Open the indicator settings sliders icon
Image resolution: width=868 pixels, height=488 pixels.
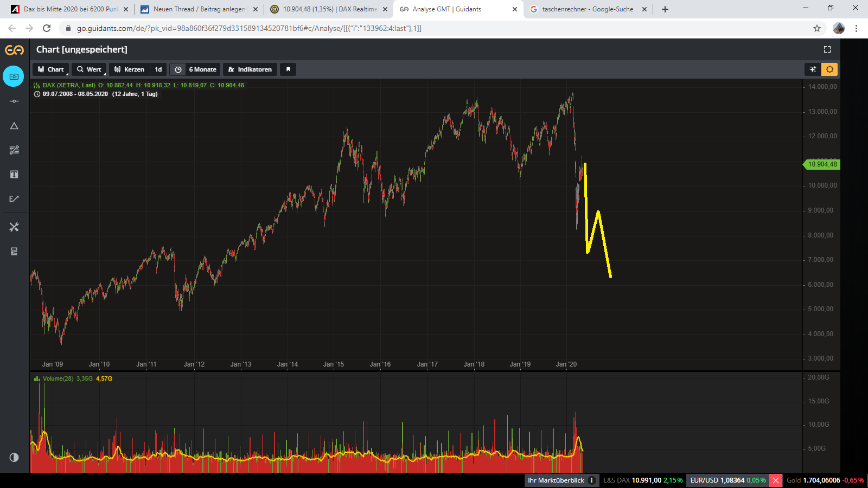14,150
